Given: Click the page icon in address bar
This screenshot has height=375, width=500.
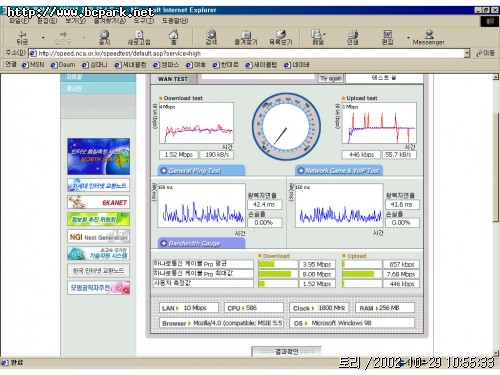Looking at the screenshot, I should pos(33,53).
